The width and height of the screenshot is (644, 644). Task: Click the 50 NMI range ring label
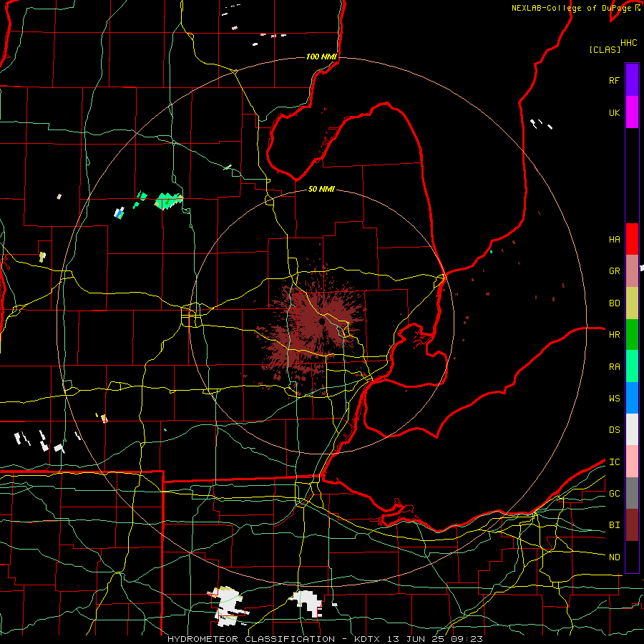[x=321, y=189]
